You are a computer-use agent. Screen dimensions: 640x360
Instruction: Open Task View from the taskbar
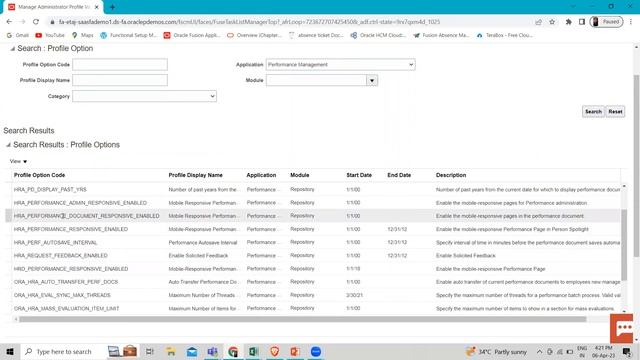(149, 351)
